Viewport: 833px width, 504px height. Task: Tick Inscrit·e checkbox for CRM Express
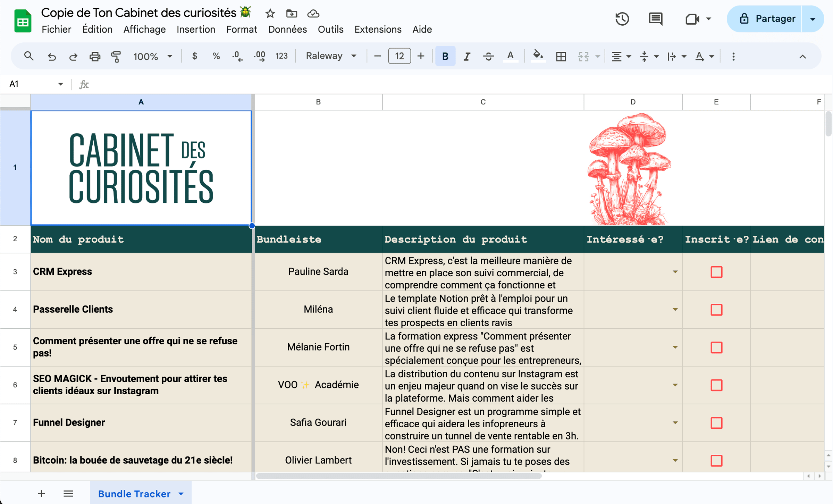[x=716, y=272]
